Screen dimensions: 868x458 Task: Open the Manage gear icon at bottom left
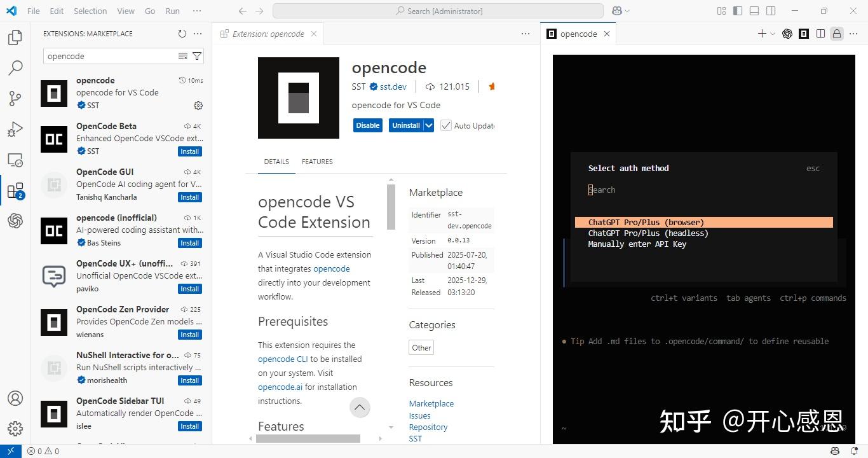pyautogui.click(x=15, y=429)
